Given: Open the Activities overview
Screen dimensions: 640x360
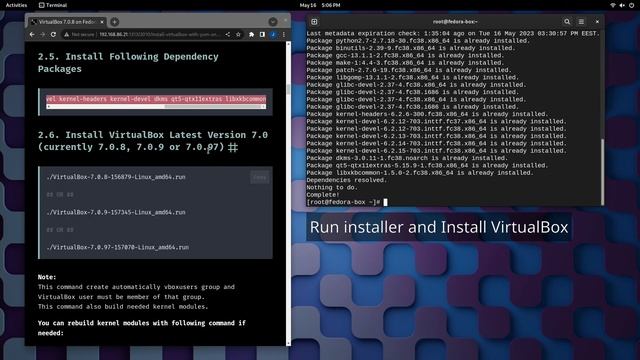Looking at the screenshot, I should coord(16,5).
